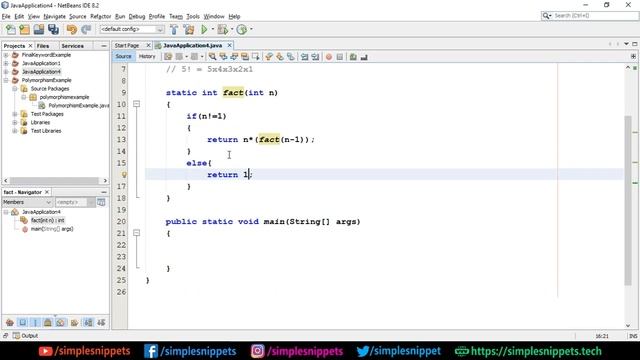Switch to the History view button
The image size is (640, 360).
coord(147,56)
